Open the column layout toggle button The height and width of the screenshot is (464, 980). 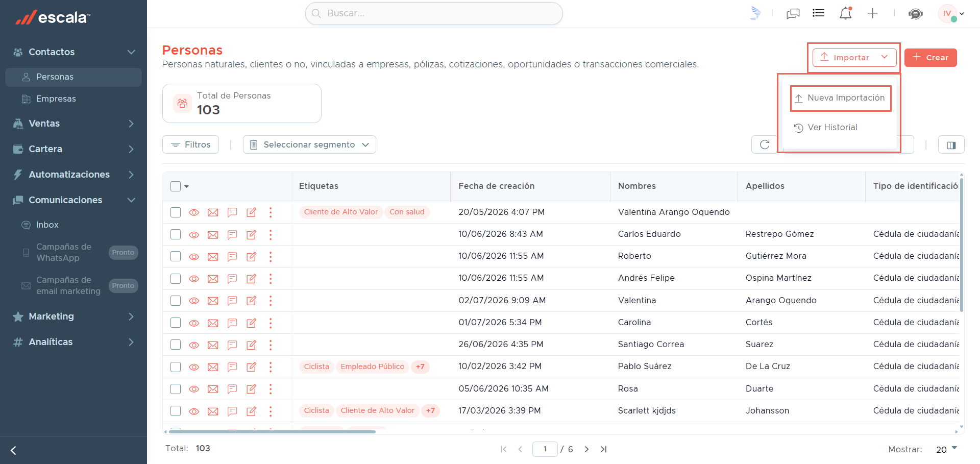click(951, 145)
